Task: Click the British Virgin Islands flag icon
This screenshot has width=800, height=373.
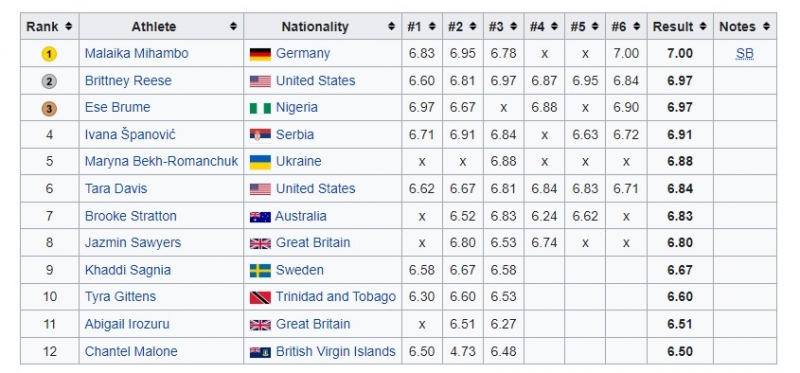Action: pyautogui.click(x=260, y=352)
